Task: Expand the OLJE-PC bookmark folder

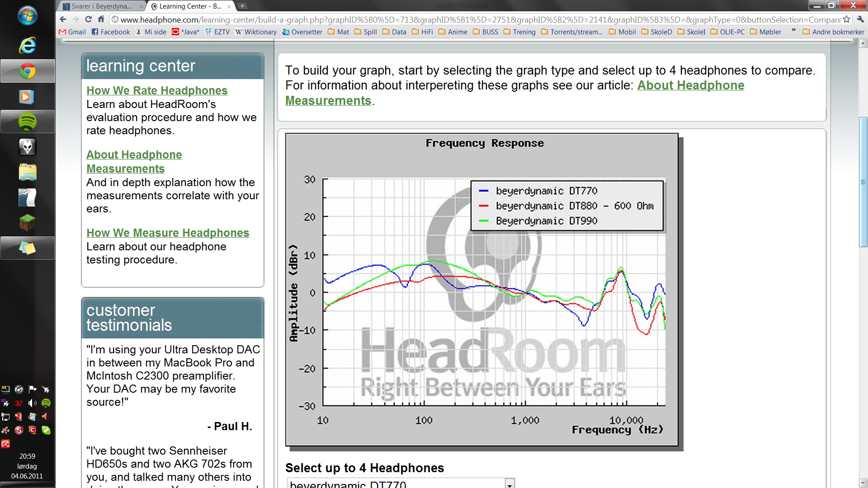Action: coord(727,32)
